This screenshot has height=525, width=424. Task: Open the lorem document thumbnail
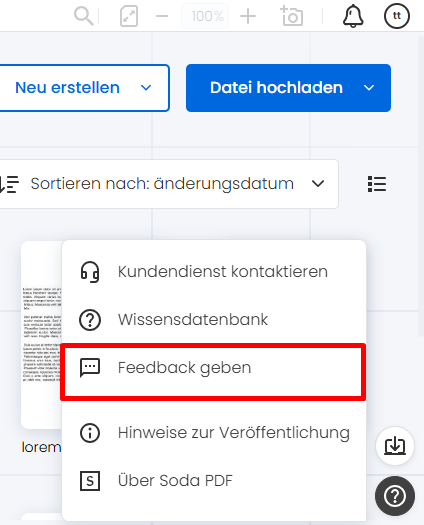point(41,335)
